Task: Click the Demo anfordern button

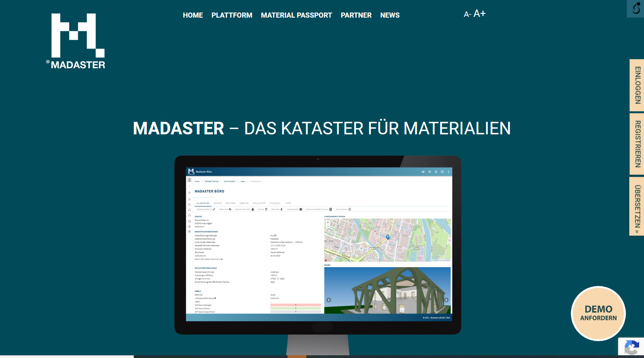Action: pos(598,313)
